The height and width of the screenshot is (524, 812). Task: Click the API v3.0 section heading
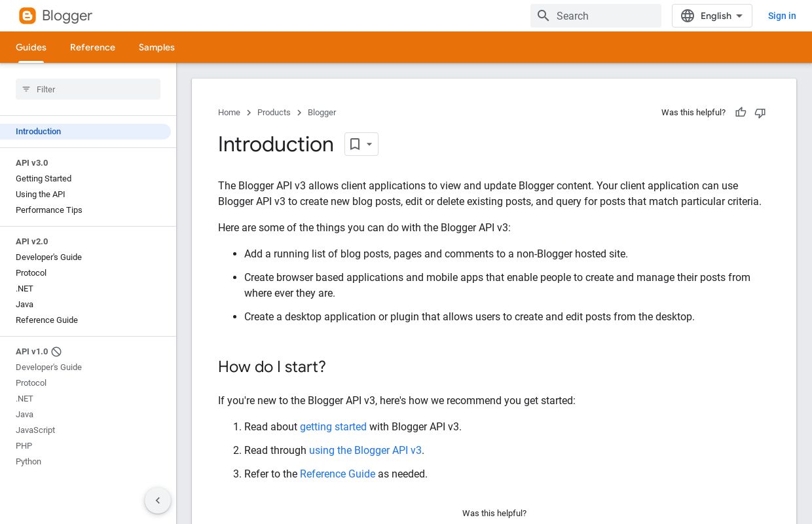coord(31,163)
